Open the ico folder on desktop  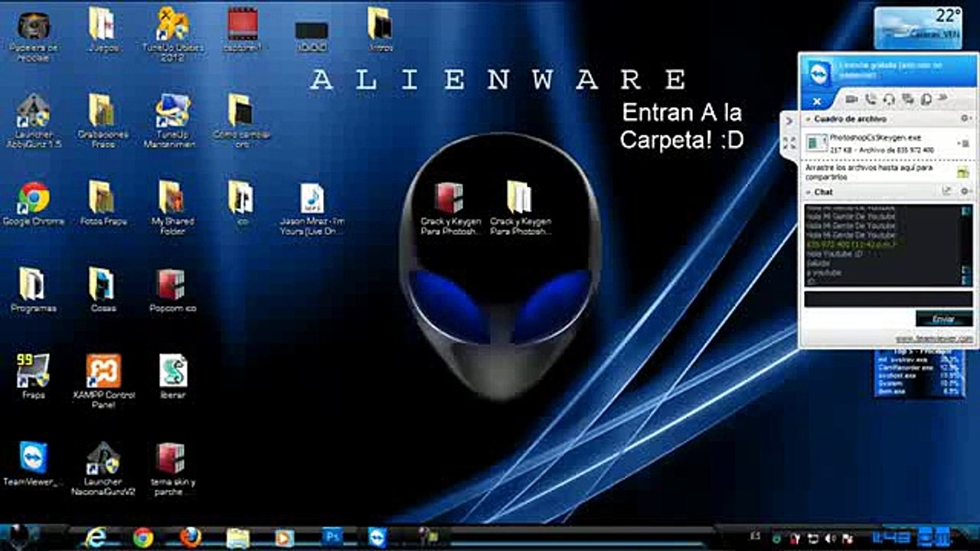(241, 204)
